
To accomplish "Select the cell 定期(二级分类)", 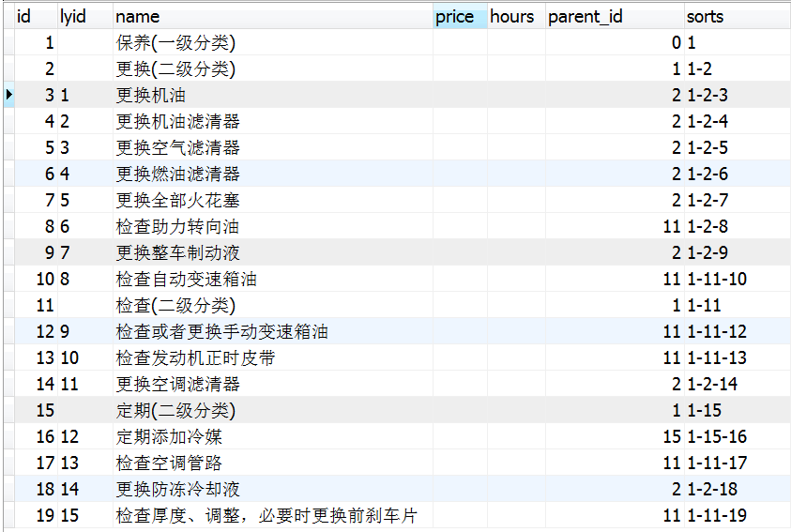I will pyautogui.click(x=272, y=410).
